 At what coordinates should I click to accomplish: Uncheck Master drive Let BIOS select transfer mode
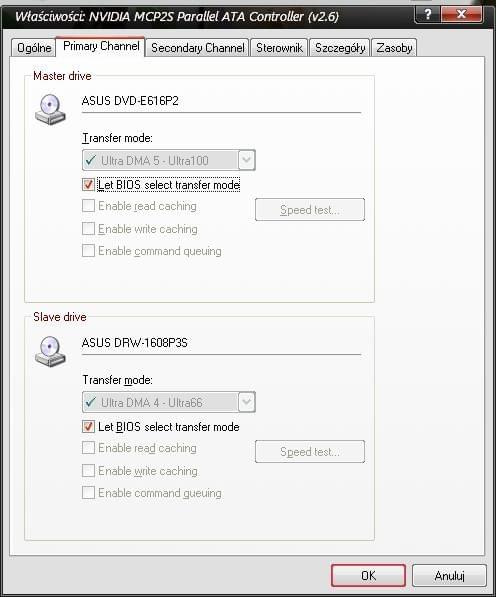coord(88,185)
